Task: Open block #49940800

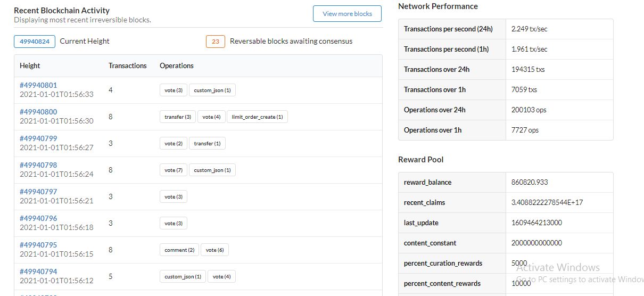Action: point(38,112)
